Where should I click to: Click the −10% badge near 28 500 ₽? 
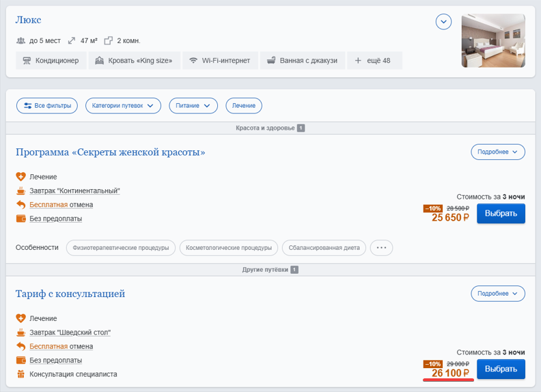pos(432,208)
